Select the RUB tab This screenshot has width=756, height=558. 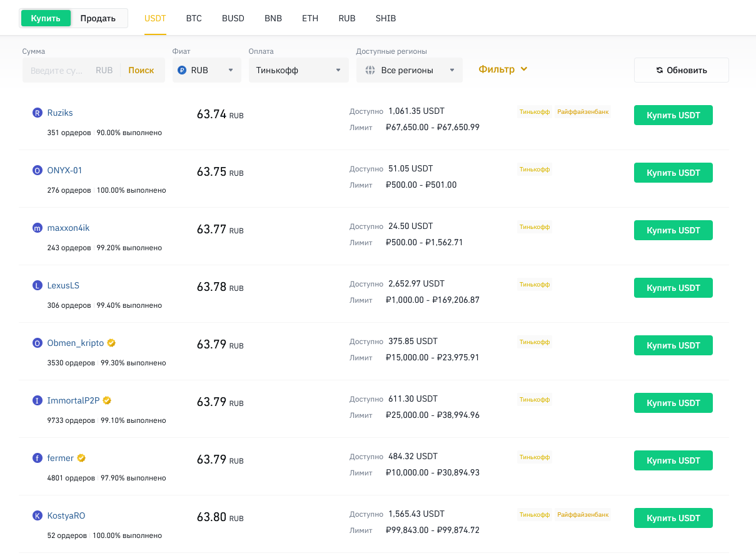click(x=347, y=18)
